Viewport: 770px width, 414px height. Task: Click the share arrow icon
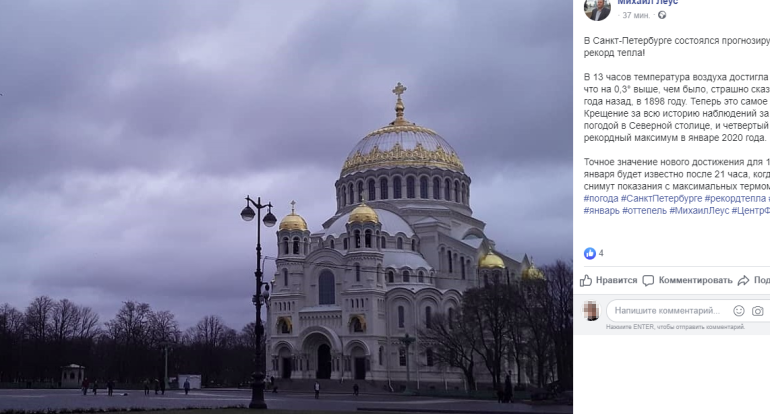[x=743, y=280]
